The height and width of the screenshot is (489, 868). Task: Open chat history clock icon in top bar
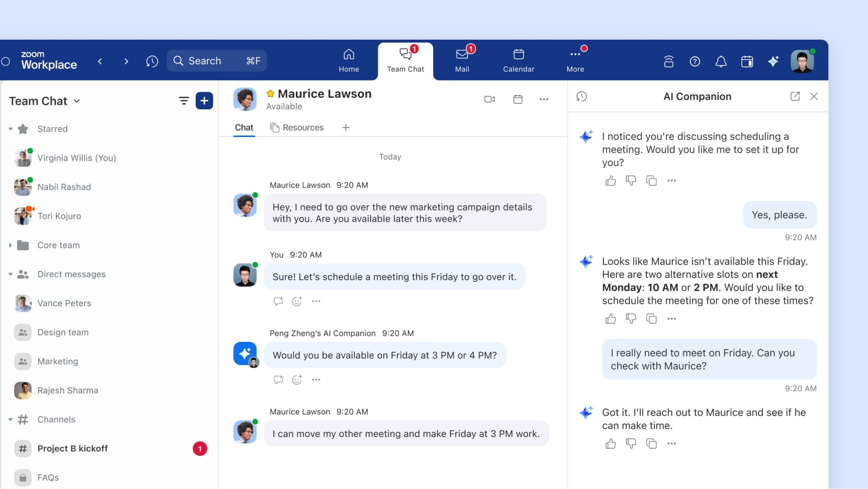click(152, 61)
